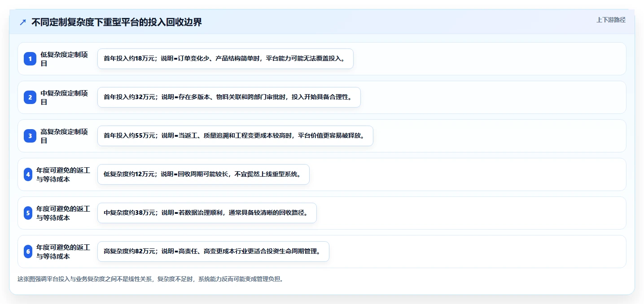
Task: Click the 年度可避免的返工与等待成本 label in row 6
Action: (x=63, y=252)
